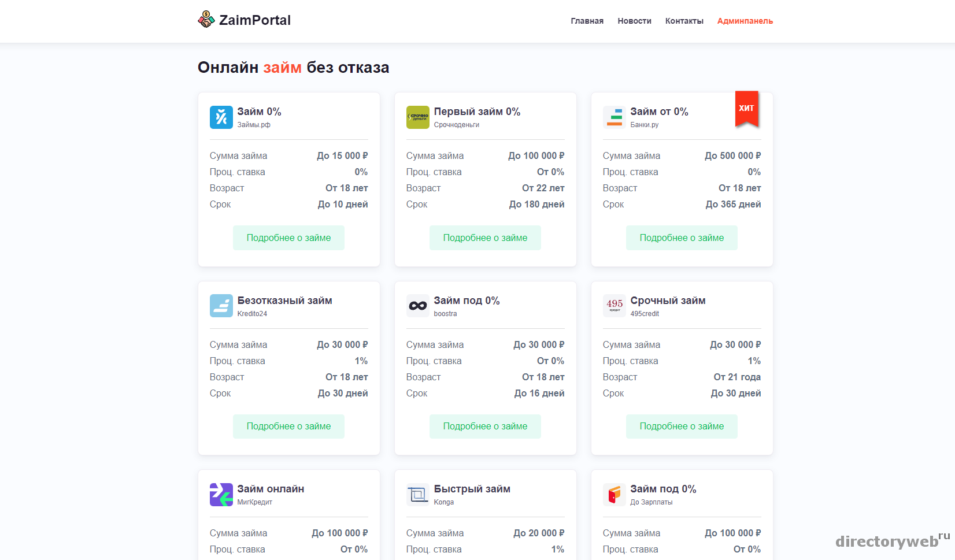Click the Срочноденьги lender name text
Image resolution: width=955 pixels, height=560 pixels.
click(x=457, y=125)
